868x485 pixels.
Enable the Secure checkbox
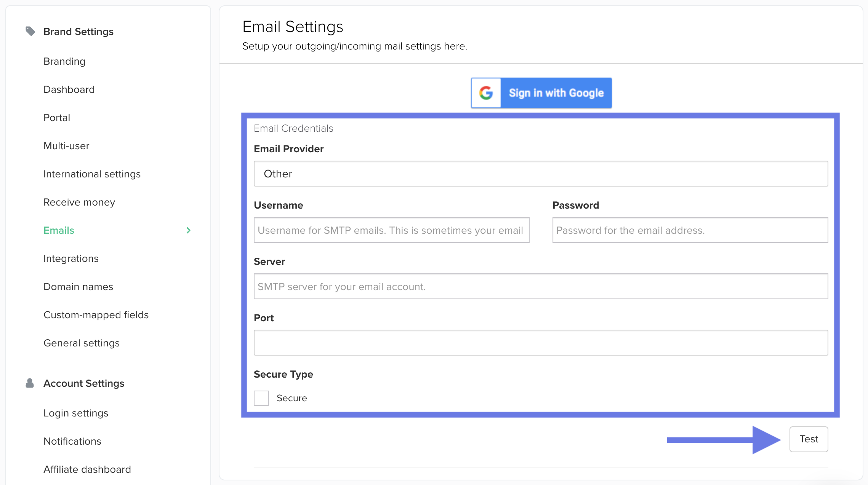tap(261, 398)
